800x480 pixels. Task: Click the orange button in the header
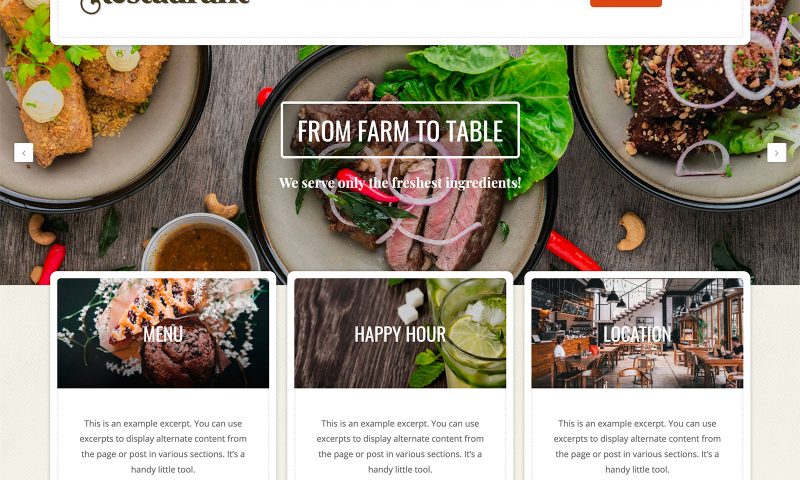[626, 3]
